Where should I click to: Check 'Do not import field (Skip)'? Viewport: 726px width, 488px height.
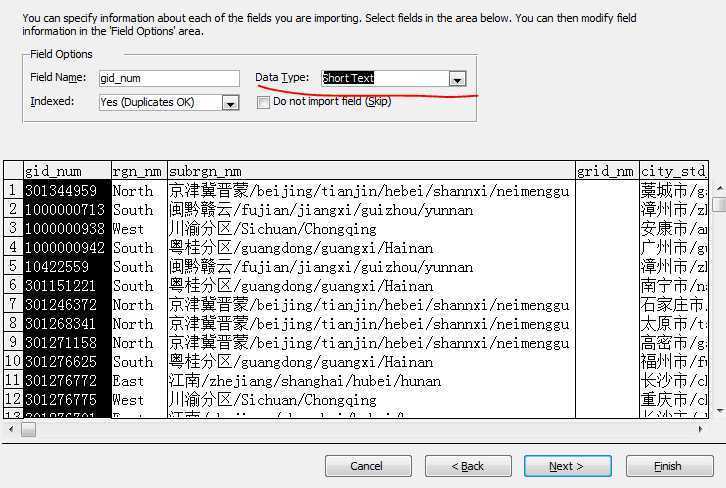coord(263,102)
